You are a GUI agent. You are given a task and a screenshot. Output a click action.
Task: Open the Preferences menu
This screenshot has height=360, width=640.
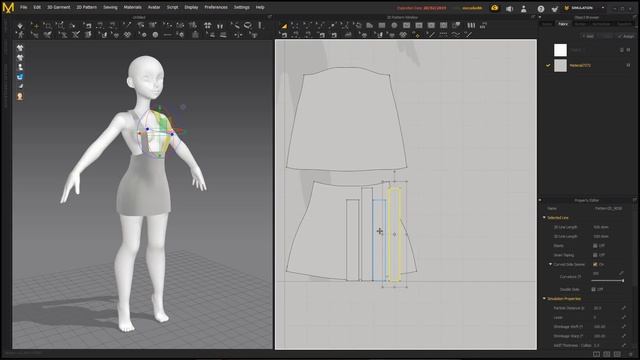coord(216,7)
